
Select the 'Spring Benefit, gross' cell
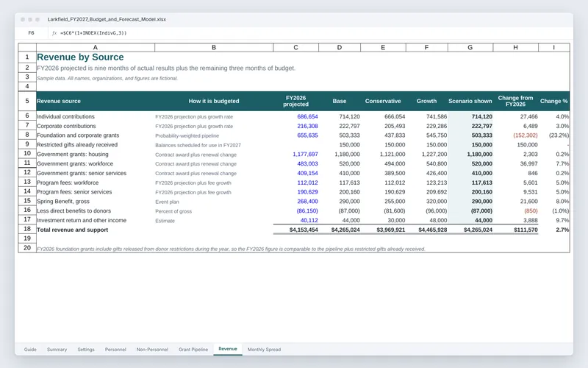tap(96, 201)
